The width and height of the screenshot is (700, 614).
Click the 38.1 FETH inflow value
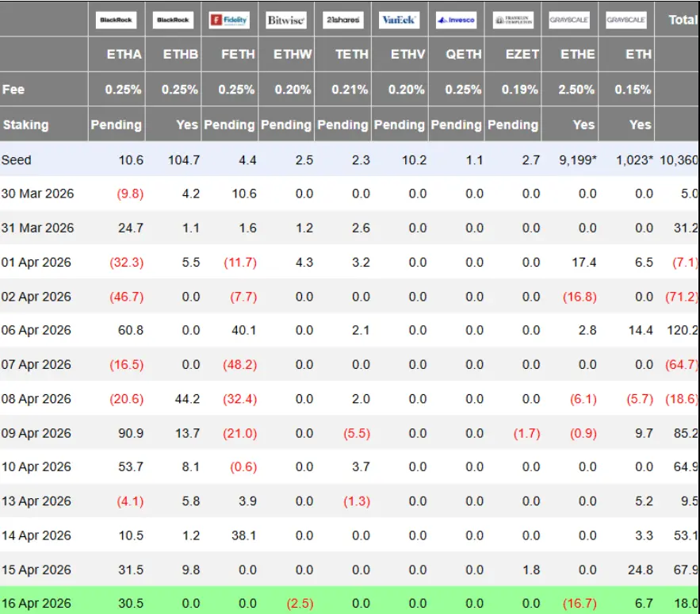243,535
